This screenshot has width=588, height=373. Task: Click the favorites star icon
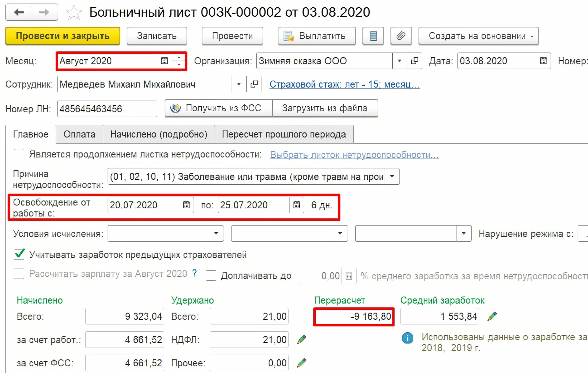[x=73, y=12]
